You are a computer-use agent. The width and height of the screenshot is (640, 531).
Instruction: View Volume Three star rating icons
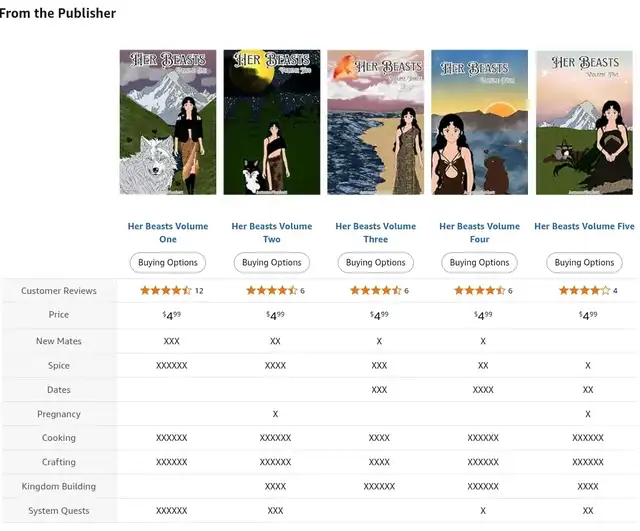376,291
